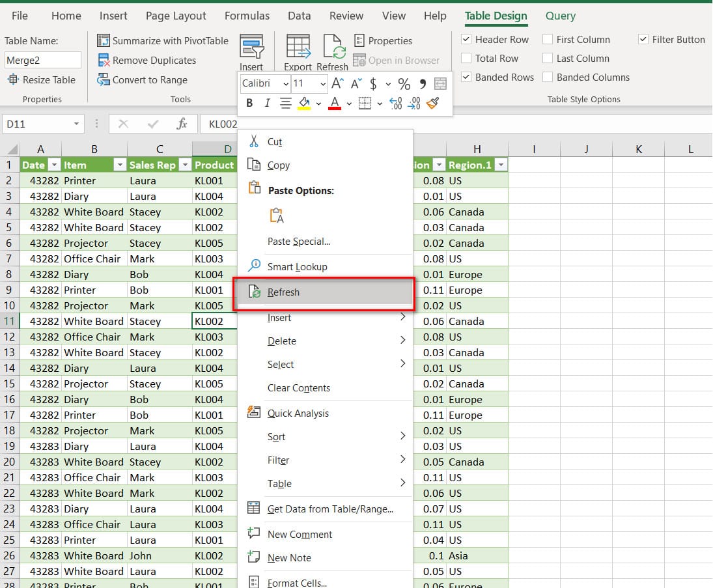Toggle the Banded Columns checkbox
The image size is (713, 588).
click(548, 77)
